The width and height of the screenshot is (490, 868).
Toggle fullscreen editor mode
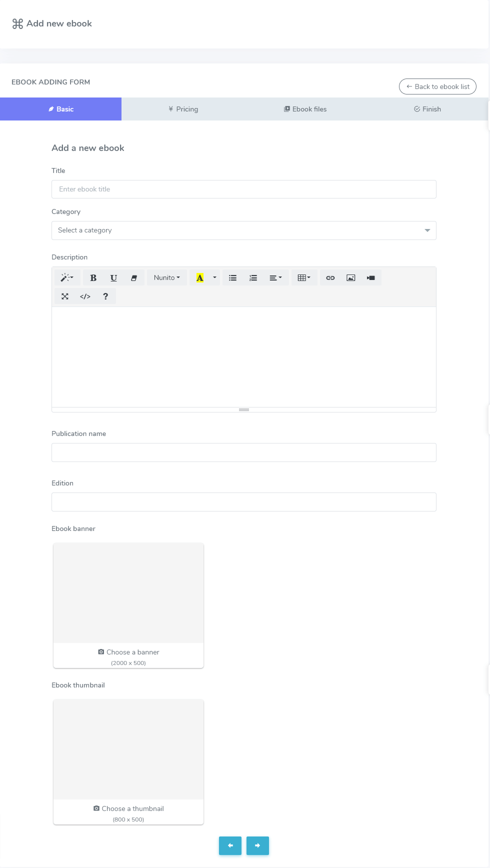coord(65,296)
